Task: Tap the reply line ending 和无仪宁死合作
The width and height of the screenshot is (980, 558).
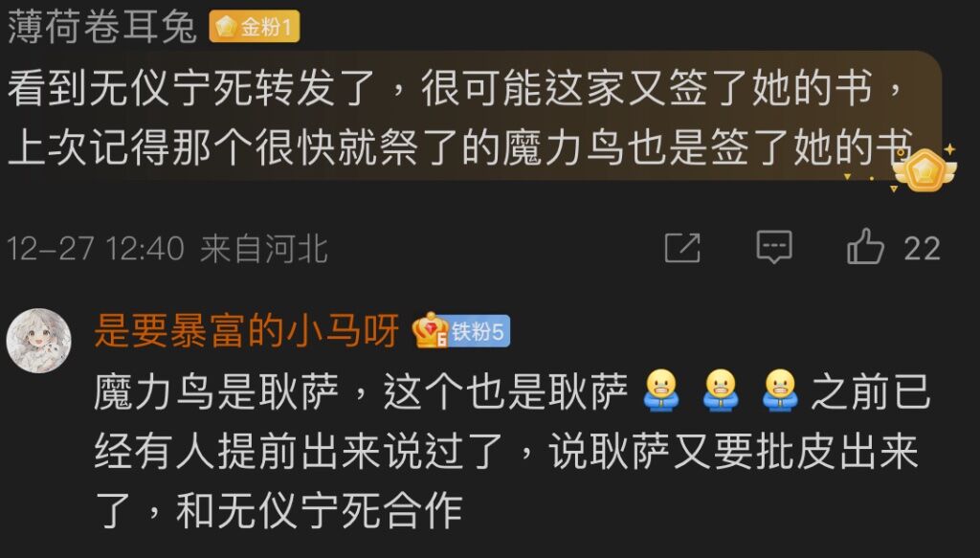Action: point(278,510)
